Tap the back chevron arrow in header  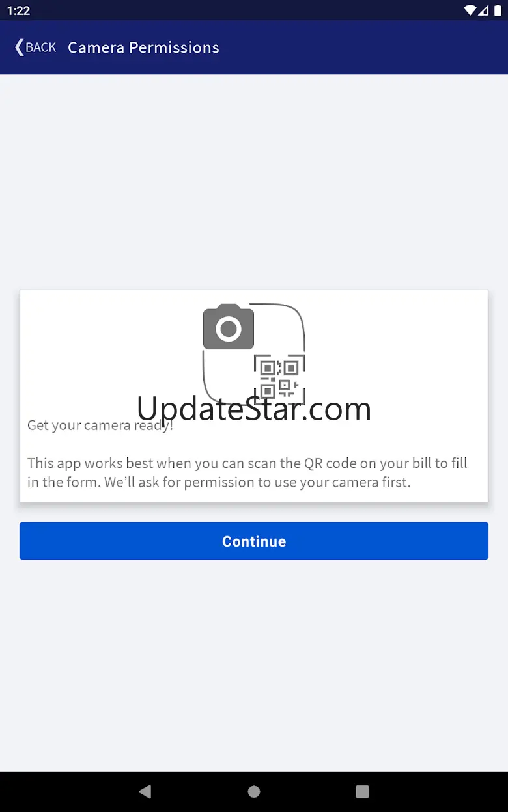(19, 47)
